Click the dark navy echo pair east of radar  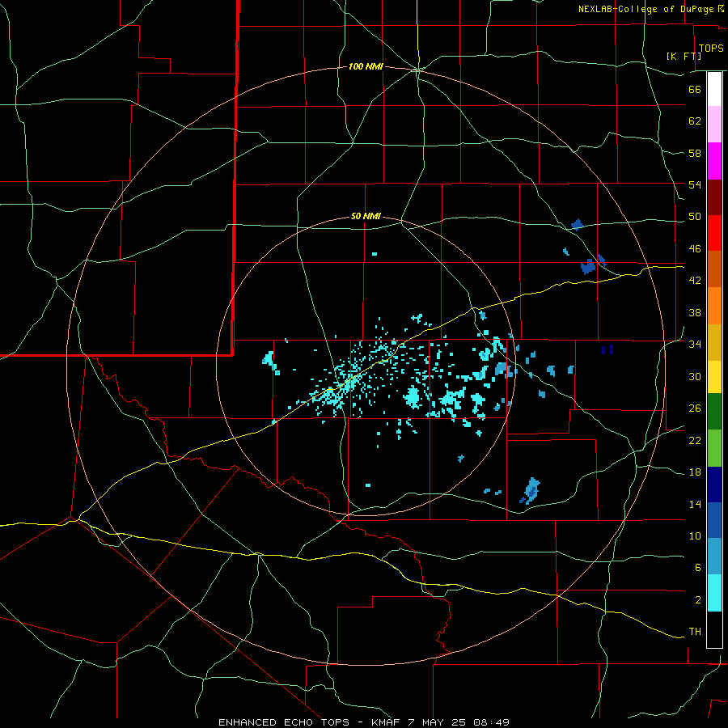click(607, 349)
